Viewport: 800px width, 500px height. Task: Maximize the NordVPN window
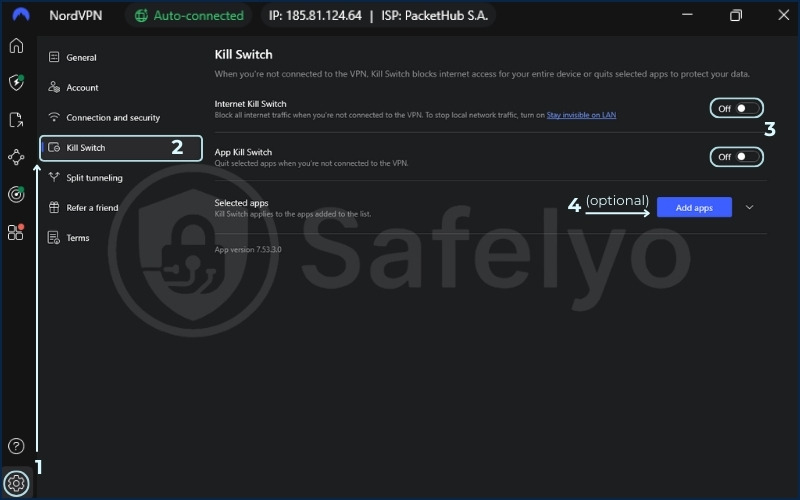736,15
